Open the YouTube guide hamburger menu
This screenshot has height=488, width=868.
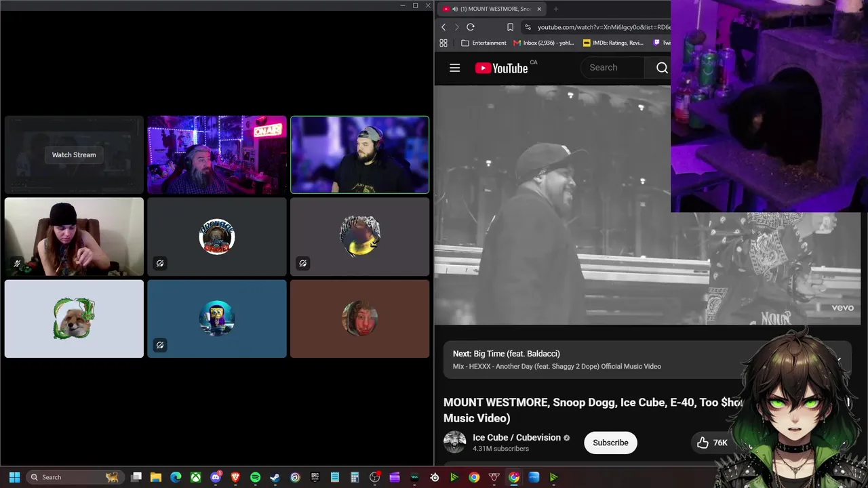click(455, 68)
